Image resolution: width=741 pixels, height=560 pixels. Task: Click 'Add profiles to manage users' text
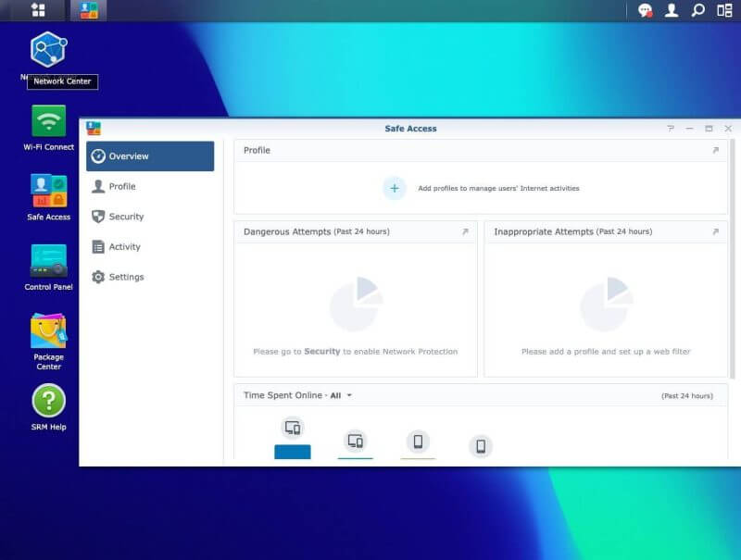coord(498,189)
